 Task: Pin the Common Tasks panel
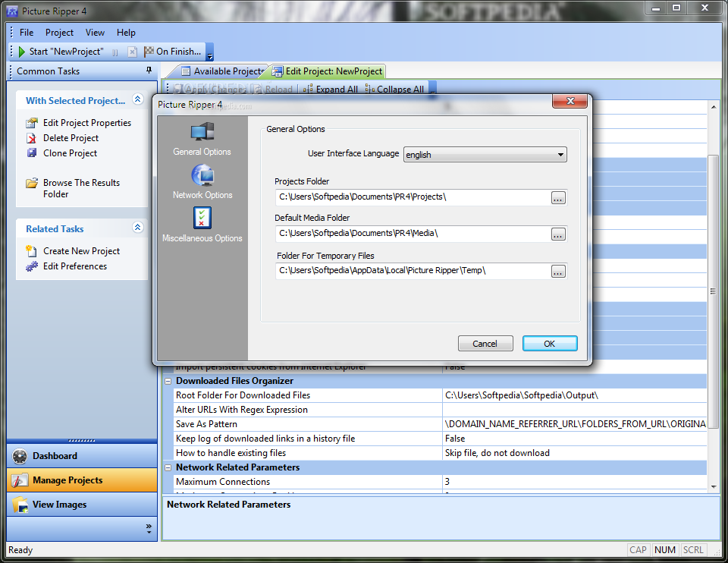pyautogui.click(x=149, y=70)
